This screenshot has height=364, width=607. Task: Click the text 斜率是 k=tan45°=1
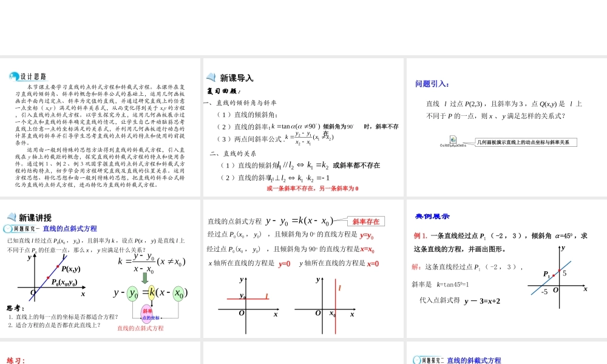point(440,285)
